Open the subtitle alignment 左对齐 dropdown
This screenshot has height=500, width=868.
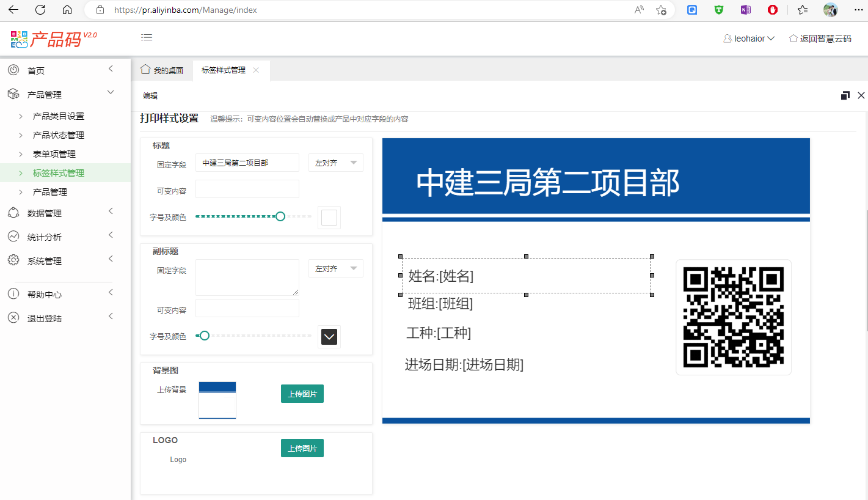[x=335, y=269]
